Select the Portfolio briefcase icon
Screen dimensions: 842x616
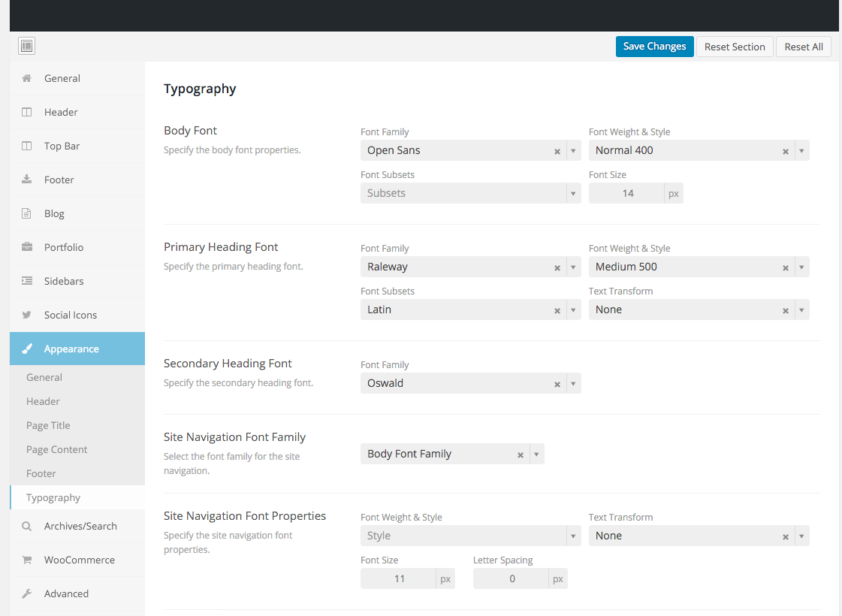27,247
